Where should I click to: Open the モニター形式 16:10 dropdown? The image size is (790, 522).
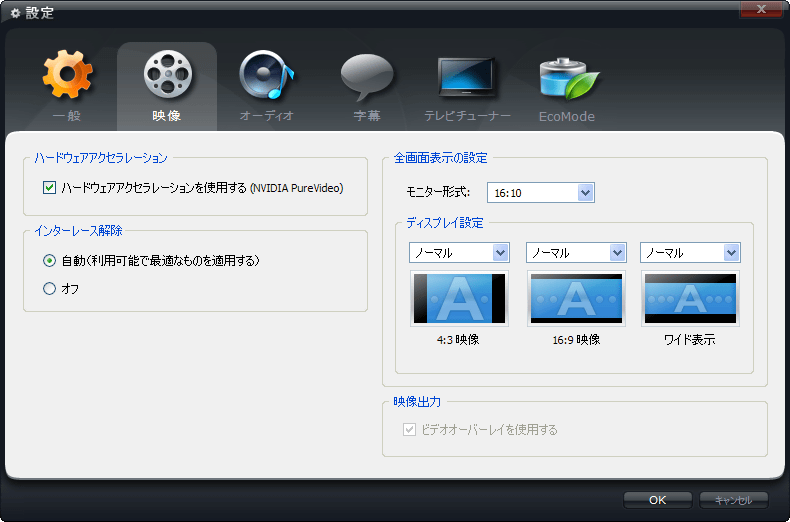541,192
